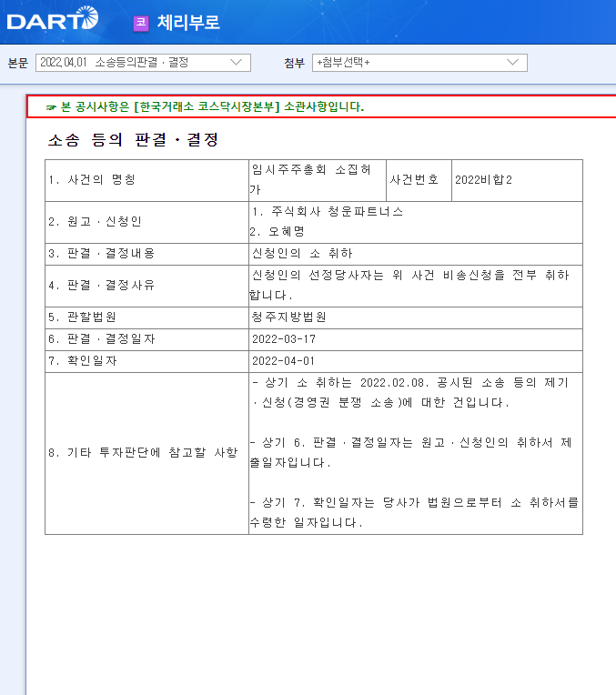Open the 본문 document dropdown
This screenshot has height=695, width=616.
coord(143,63)
